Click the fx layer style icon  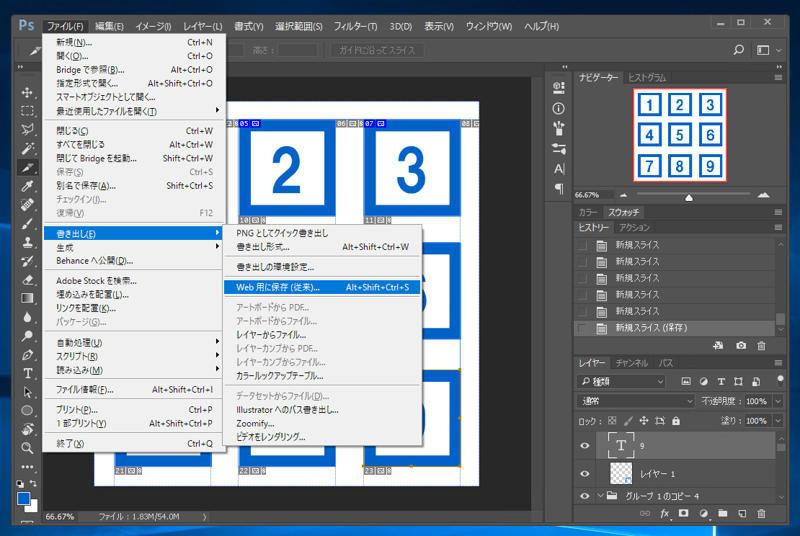pos(663,514)
